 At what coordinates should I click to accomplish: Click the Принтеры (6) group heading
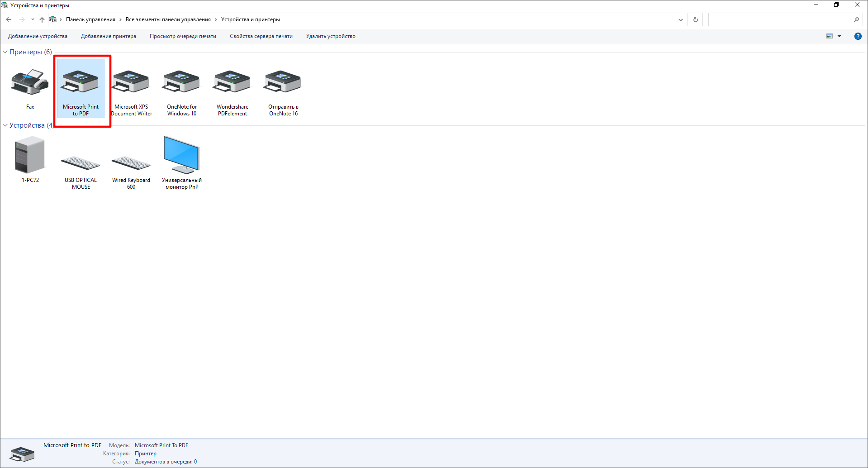(x=31, y=52)
